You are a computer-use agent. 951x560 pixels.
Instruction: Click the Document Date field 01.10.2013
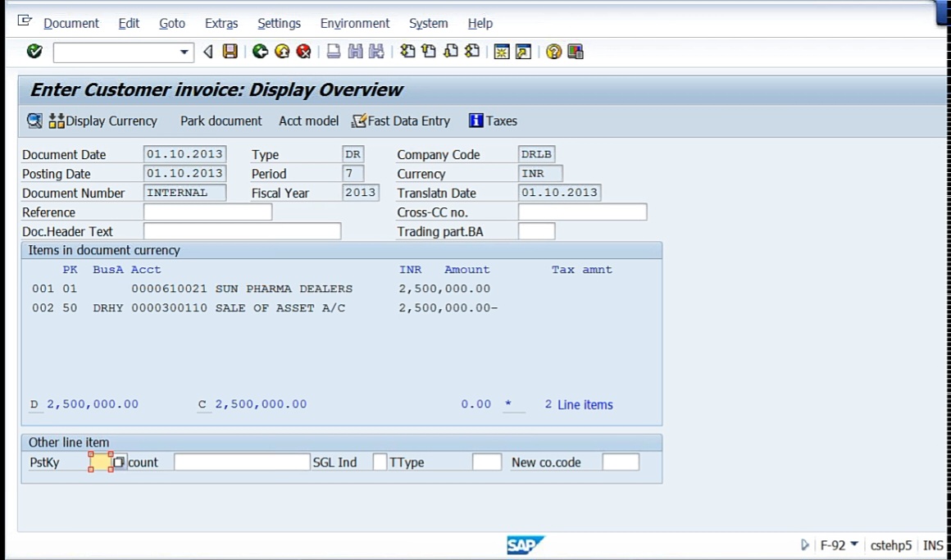pos(185,154)
